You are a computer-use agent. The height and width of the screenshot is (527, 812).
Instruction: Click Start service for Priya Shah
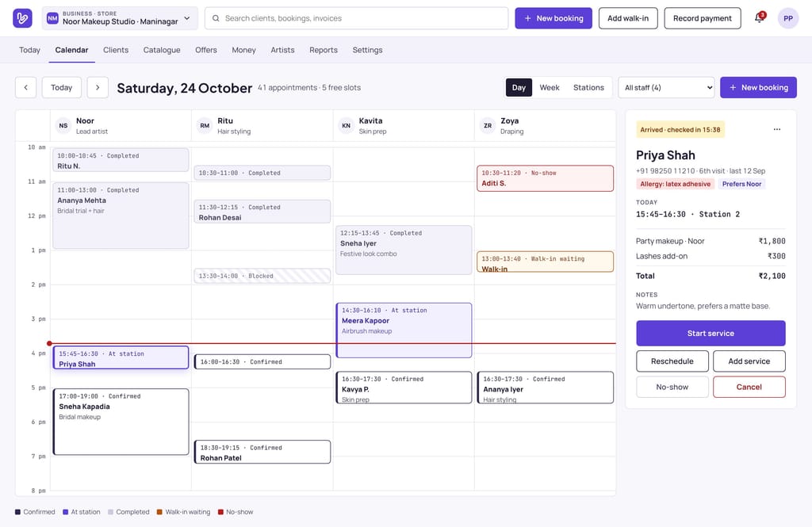(x=710, y=334)
